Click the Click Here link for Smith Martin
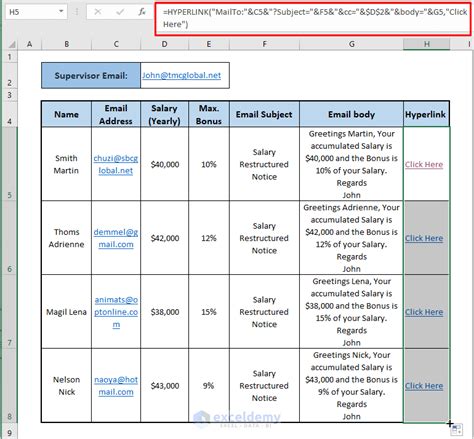Screen dimensions: 474x439 pos(424,164)
